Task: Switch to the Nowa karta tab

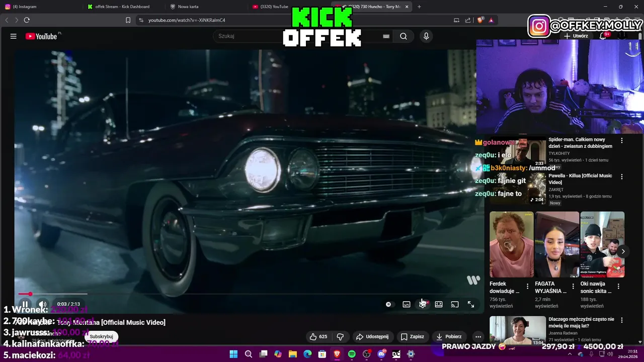Action: coord(205,7)
